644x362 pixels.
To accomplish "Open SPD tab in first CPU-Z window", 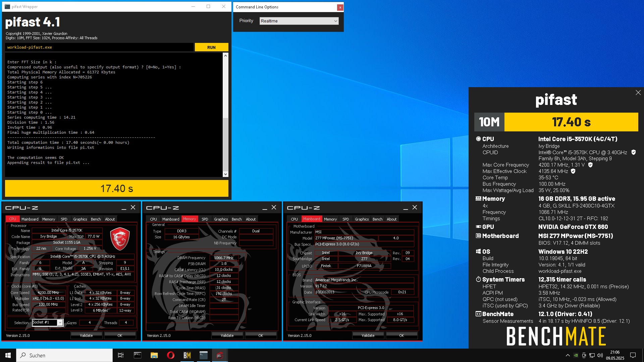I will pyautogui.click(x=64, y=219).
